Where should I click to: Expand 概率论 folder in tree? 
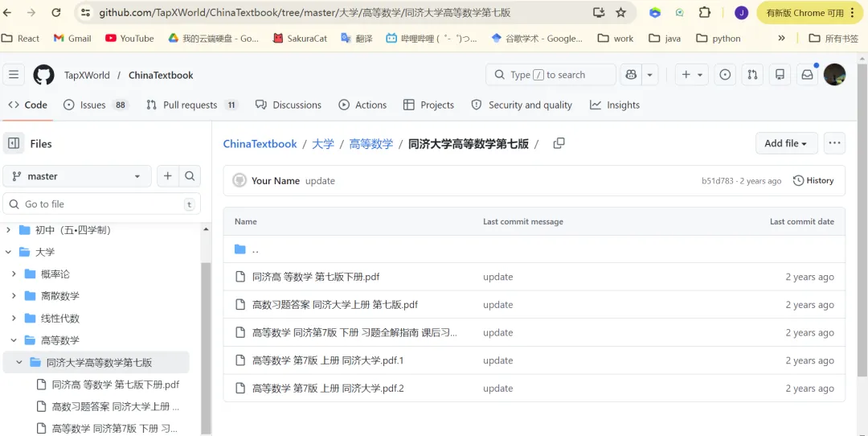(14, 274)
